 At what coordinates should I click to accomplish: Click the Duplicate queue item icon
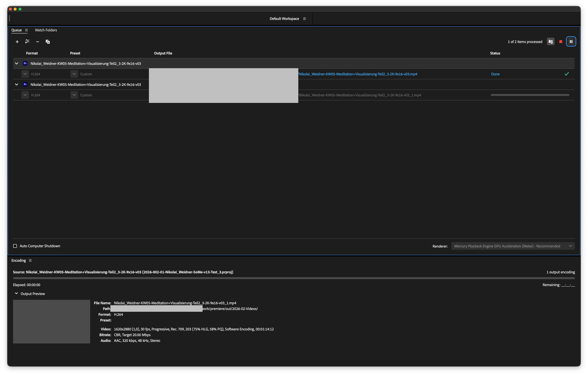[48, 42]
